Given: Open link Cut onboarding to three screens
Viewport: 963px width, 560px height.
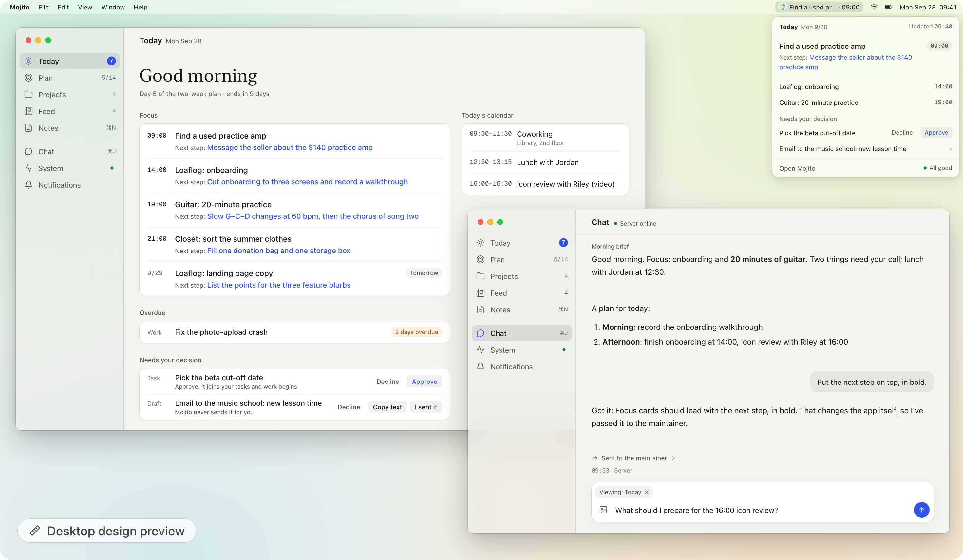Looking at the screenshot, I should (307, 182).
